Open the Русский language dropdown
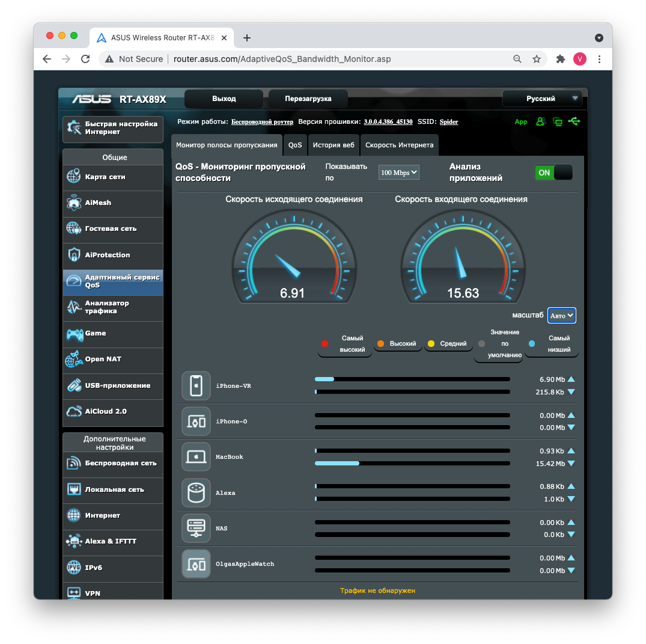This screenshot has width=646, height=644. tap(542, 99)
